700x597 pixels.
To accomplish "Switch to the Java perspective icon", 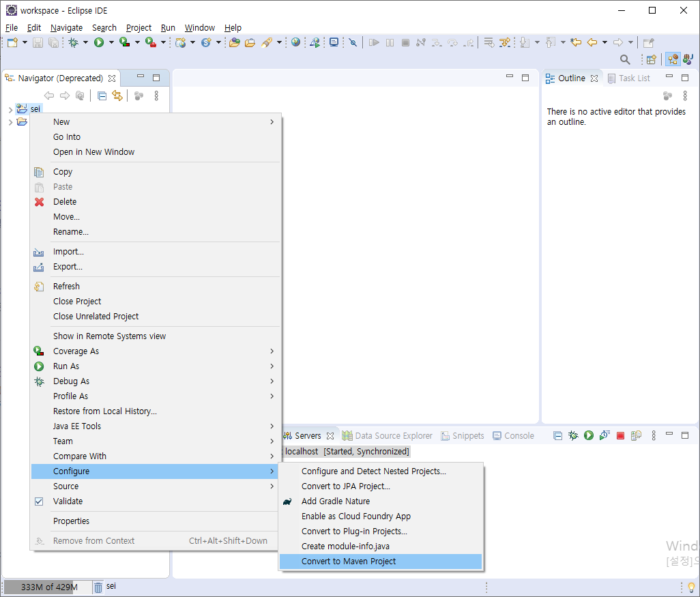I will 688,59.
